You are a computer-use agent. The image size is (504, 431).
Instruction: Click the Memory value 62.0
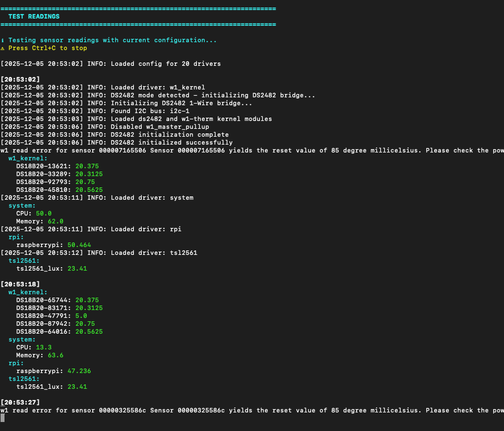pos(55,222)
